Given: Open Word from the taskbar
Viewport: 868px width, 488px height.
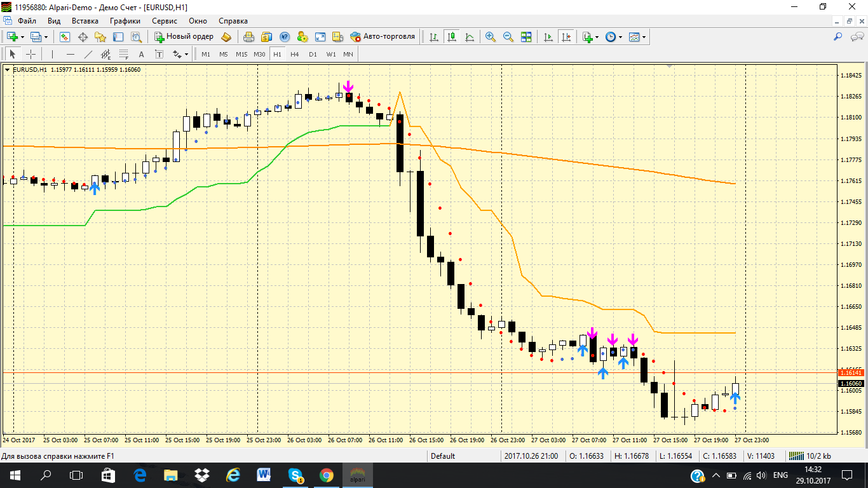Looking at the screenshot, I should (264, 475).
